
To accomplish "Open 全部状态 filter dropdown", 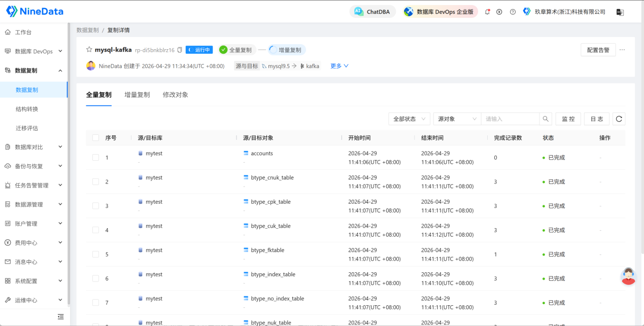I will pyautogui.click(x=410, y=119).
